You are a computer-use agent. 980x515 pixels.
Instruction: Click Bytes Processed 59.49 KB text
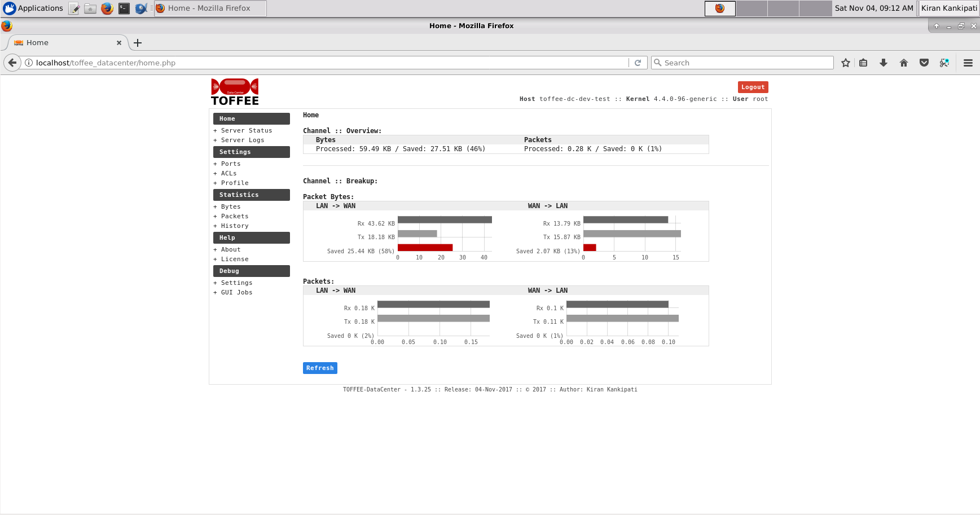coord(401,149)
